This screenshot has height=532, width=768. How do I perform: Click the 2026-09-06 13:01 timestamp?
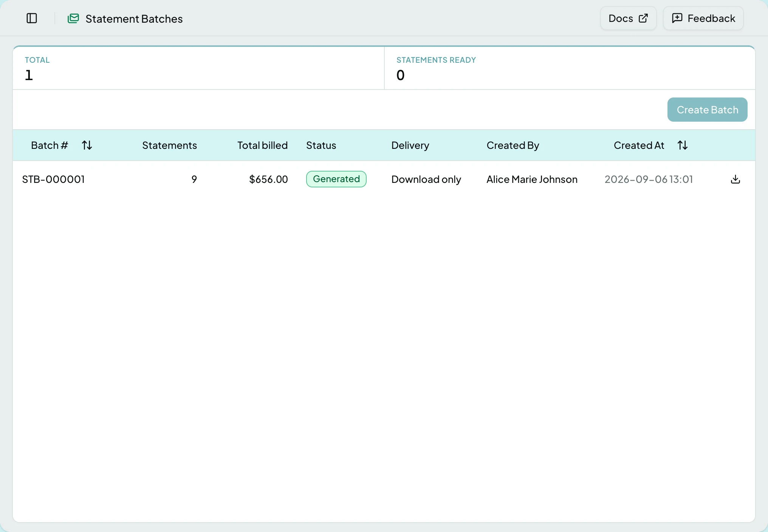pos(649,179)
